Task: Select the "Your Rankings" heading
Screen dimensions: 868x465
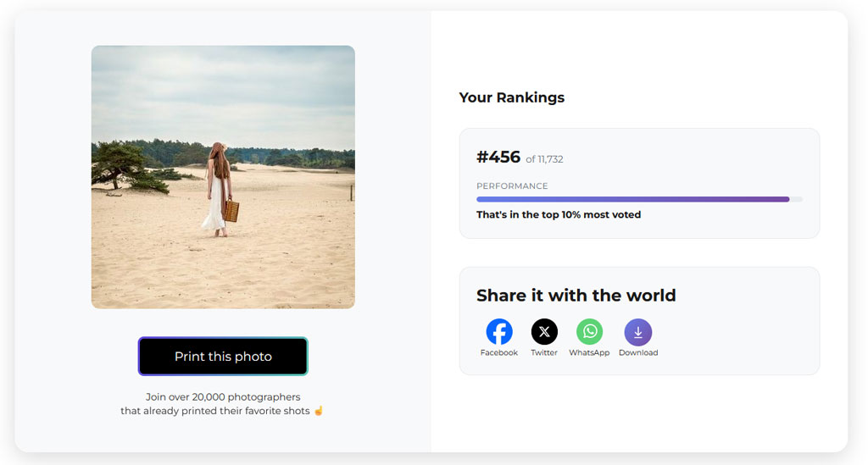Action: coord(511,97)
